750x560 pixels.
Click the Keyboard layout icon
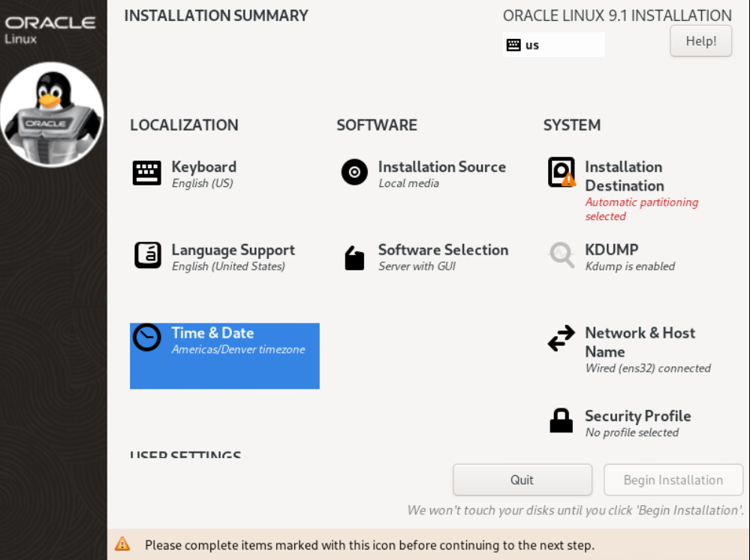coord(147,173)
